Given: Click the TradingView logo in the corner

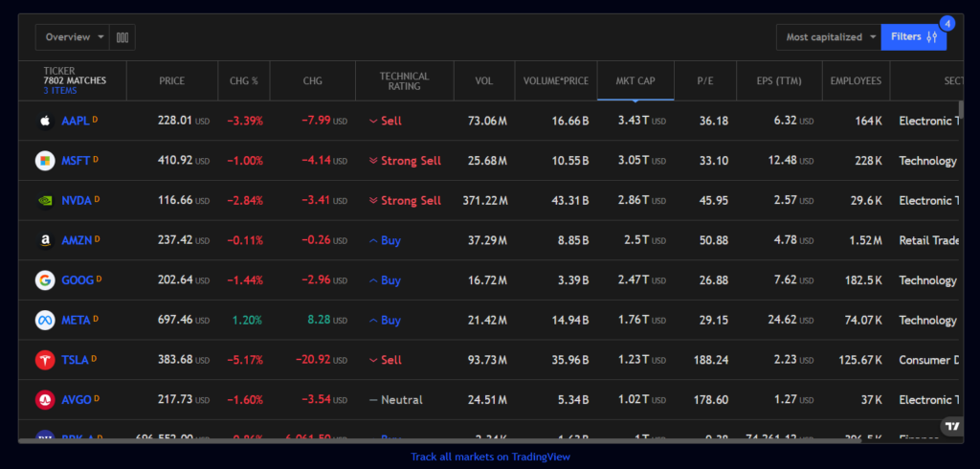Looking at the screenshot, I should pyautogui.click(x=951, y=427).
